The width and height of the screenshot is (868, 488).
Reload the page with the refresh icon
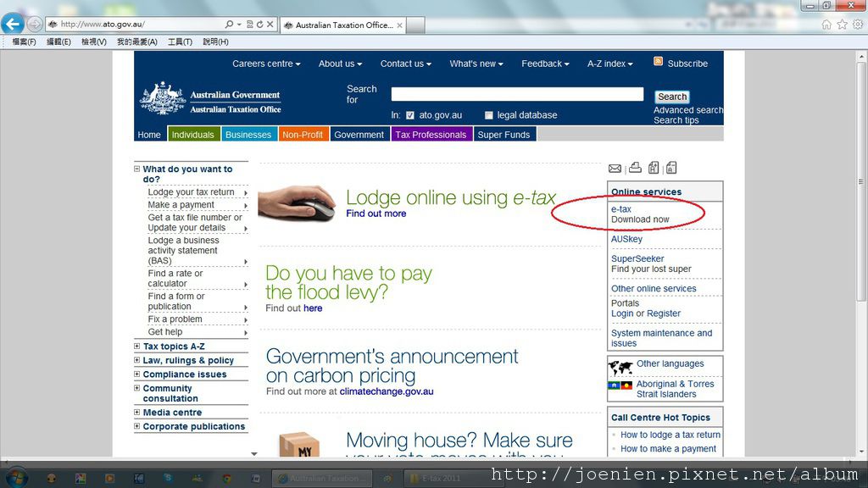pos(259,25)
